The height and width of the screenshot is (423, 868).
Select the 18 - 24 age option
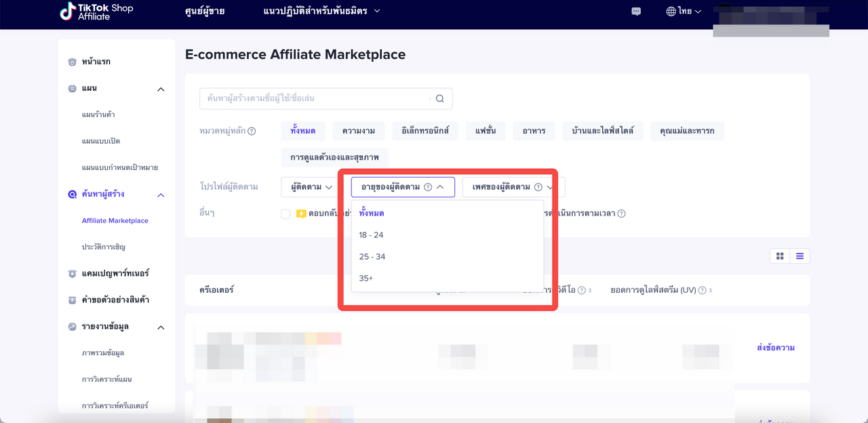(x=371, y=235)
